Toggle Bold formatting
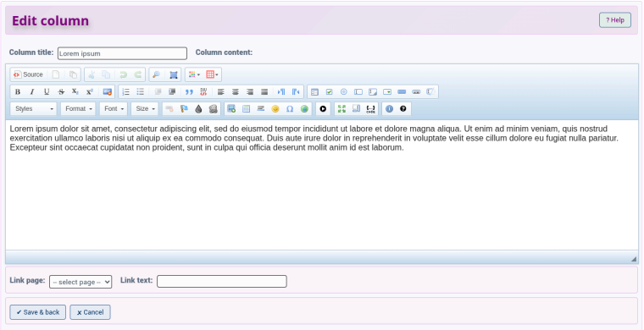 tap(18, 92)
